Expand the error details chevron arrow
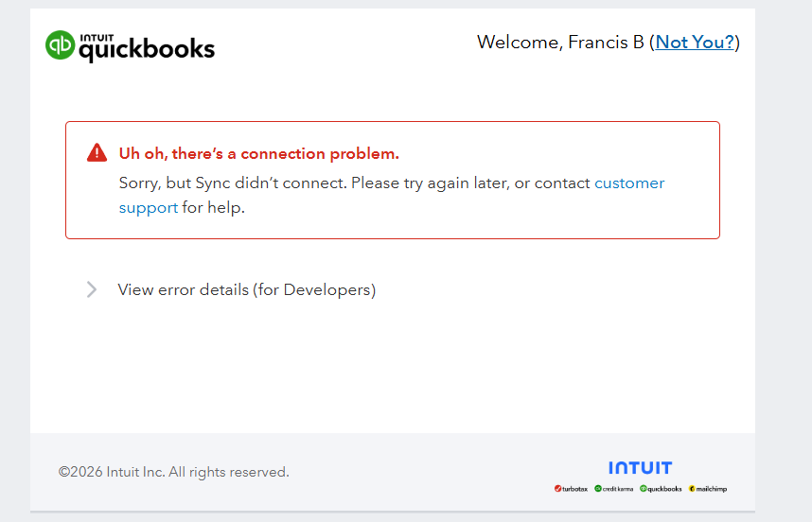812x522 pixels. coord(92,289)
